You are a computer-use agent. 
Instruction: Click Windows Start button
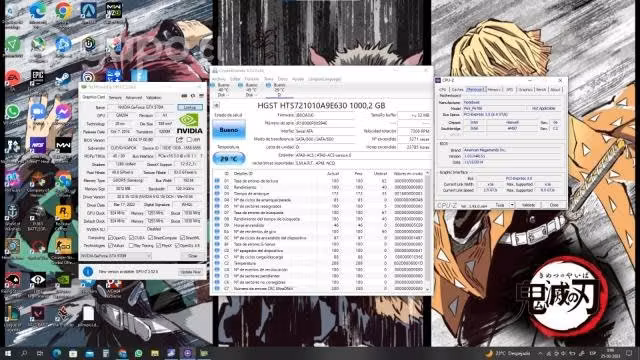(8, 353)
